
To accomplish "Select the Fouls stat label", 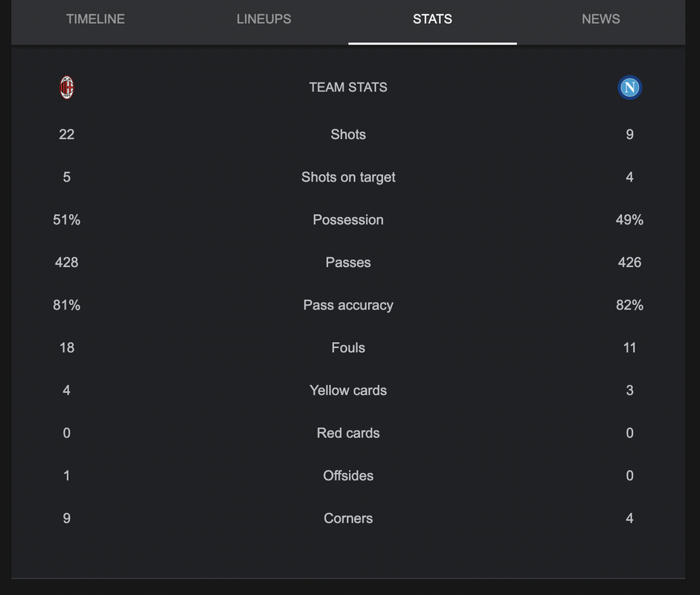I will (348, 348).
